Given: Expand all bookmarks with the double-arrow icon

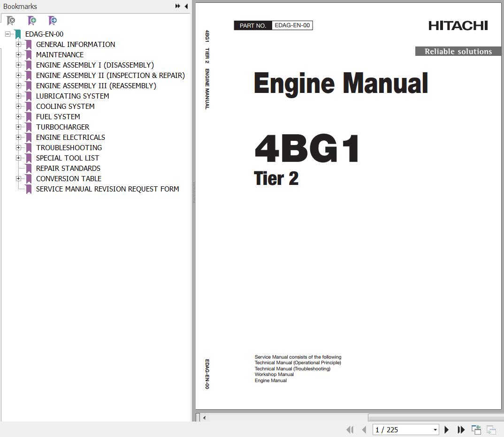Looking at the screenshot, I should 177,6.
